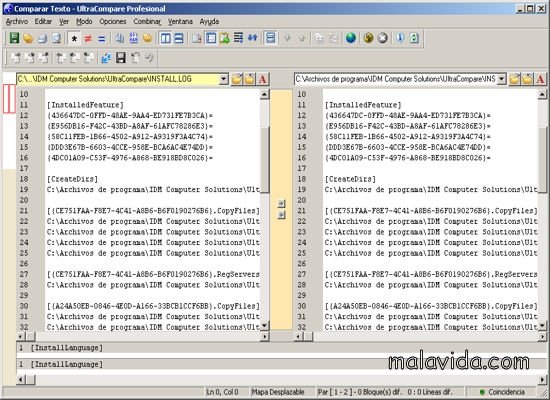Open the Archivo menu
Image resolution: width=550 pixels, height=400 pixels.
pos(17,21)
